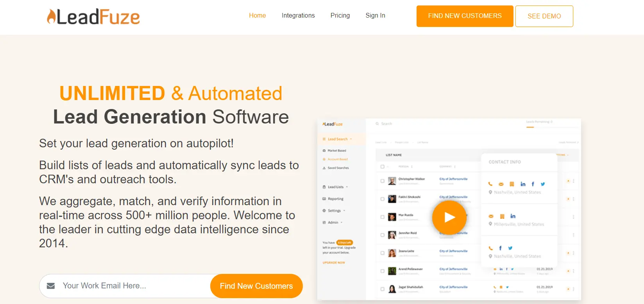The image size is (644, 304).
Task: Expand Settings in the preview sidebar
Action: (x=334, y=211)
